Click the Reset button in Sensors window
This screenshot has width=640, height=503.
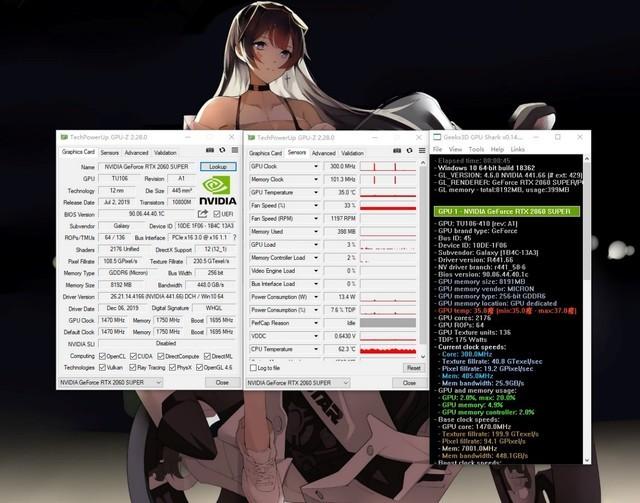tap(413, 368)
